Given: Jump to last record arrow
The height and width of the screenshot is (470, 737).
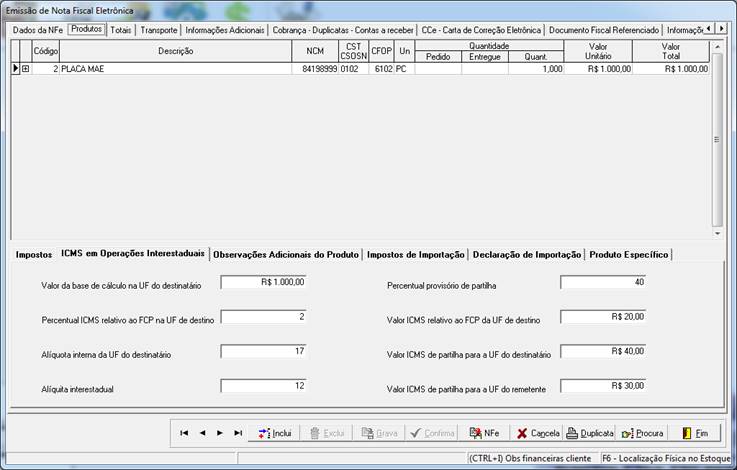Looking at the screenshot, I should pos(238,433).
